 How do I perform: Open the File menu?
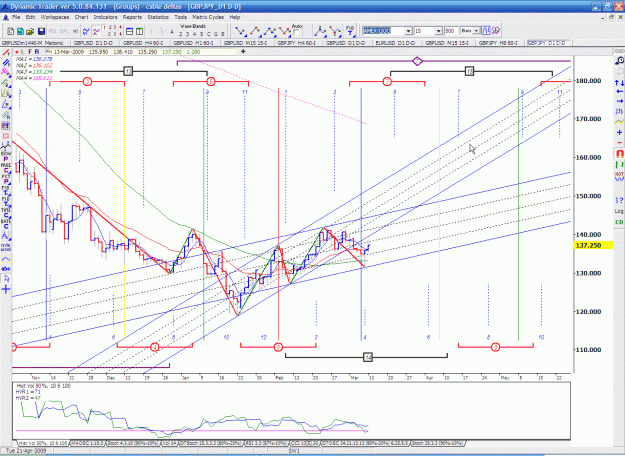[16, 17]
